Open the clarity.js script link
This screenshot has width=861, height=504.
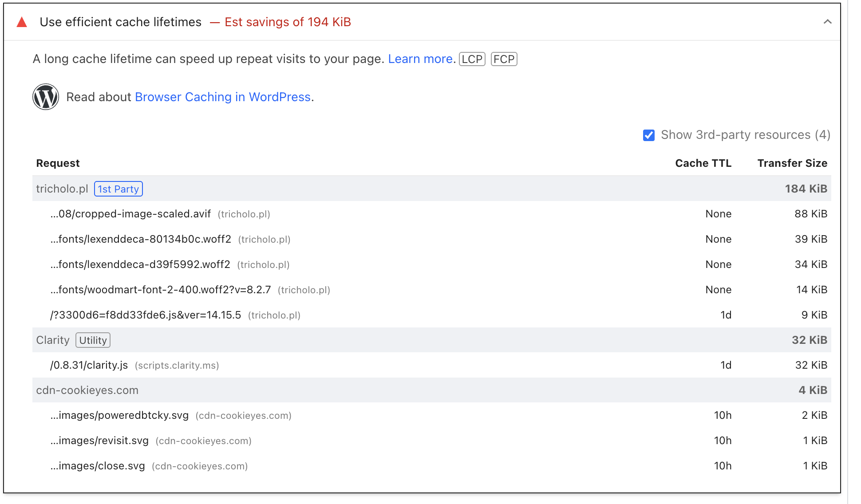pyautogui.click(x=89, y=365)
